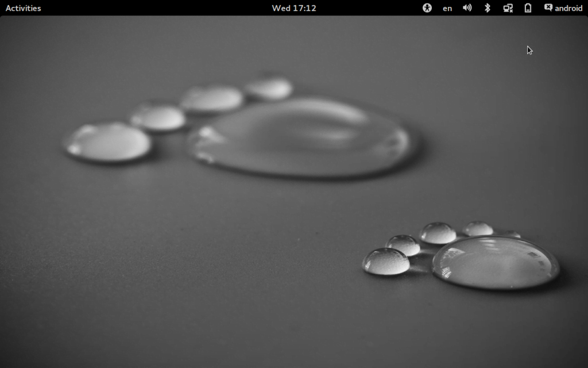This screenshot has width=588, height=368.
Task: Click the volume speaker icon
Action: pyautogui.click(x=467, y=8)
